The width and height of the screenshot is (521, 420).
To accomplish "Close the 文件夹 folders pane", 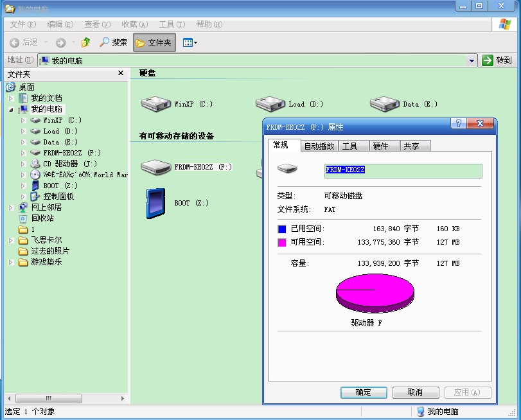I will [x=121, y=73].
